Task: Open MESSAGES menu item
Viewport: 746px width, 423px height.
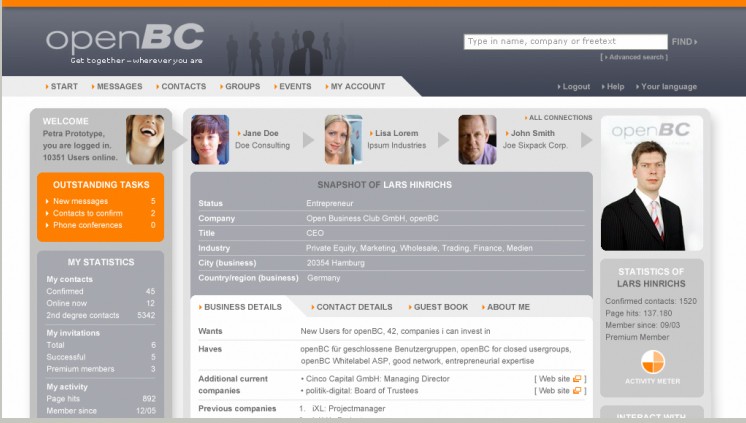Action: pos(117,87)
